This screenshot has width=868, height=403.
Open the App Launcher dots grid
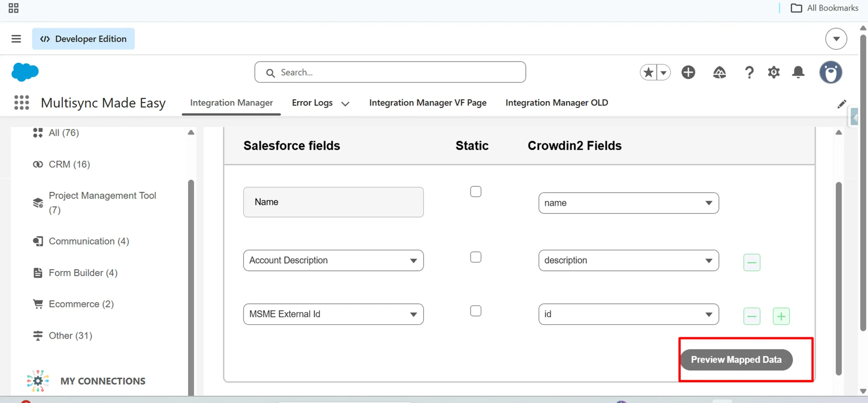tap(21, 103)
